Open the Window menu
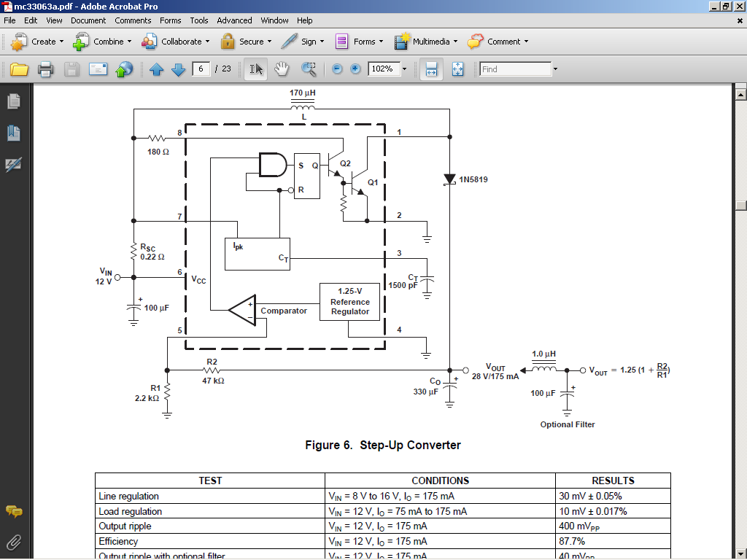 [x=274, y=20]
